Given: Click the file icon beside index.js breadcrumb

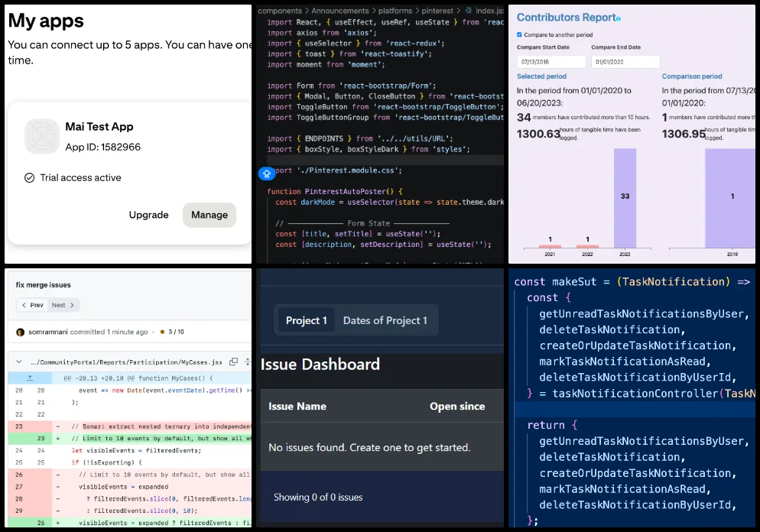Looking at the screenshot, I should coord(469,10).
